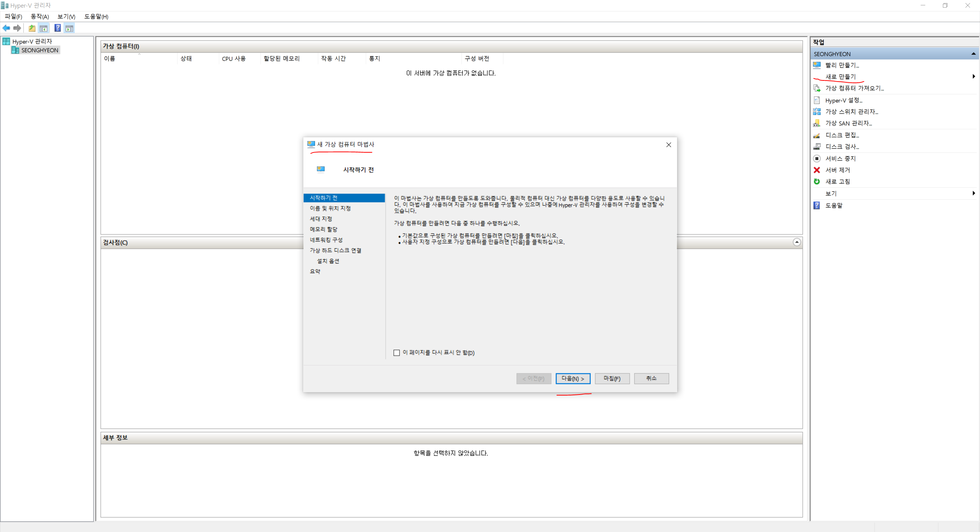
Task: Click the 다음(N) > button
Action: click(x=573, y=378)
